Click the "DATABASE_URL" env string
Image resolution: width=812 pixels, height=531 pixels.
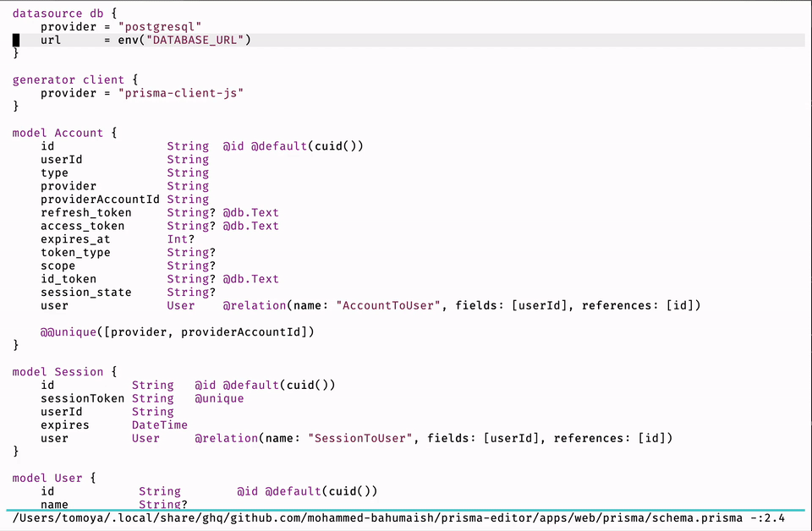pyautogui.click(x=195, y=40)
